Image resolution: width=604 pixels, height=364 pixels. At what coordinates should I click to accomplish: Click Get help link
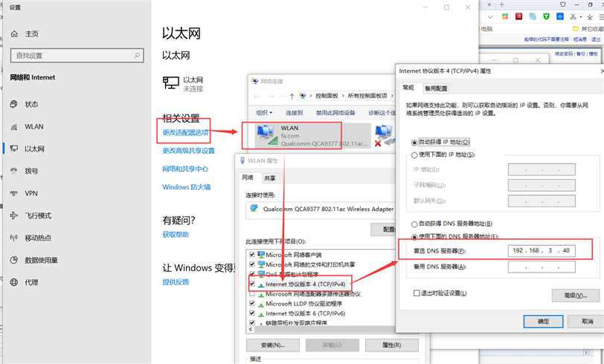176,234
